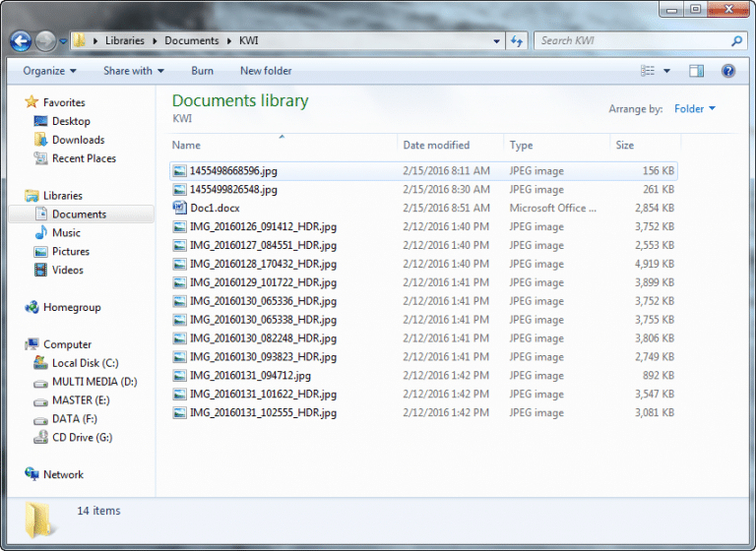Select Local Disk (C:) in tree
Screen dimensions: 756x551
[85, 363]
